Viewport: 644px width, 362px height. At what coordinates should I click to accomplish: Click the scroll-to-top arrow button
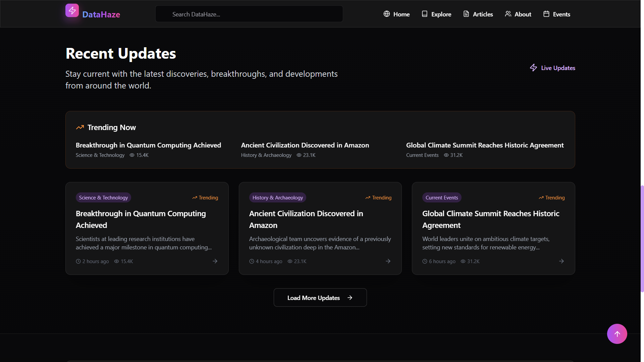click(617, 334)
